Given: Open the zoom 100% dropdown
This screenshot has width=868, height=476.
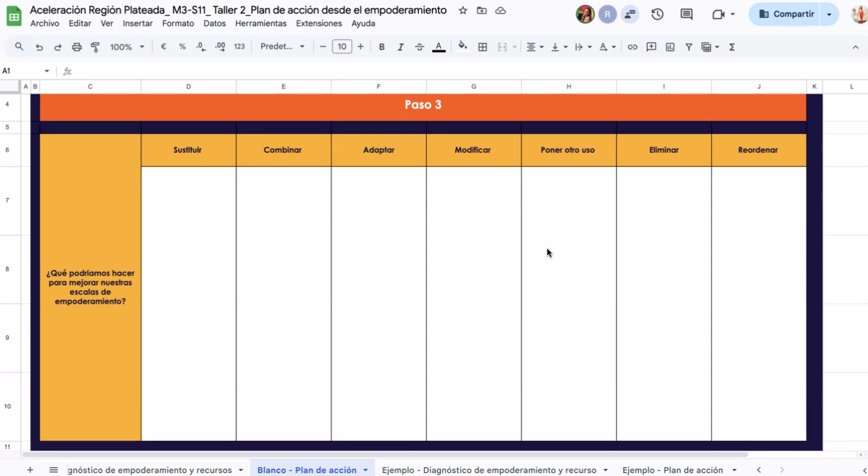Looking at the screenshot, I should tap(127, 47).
